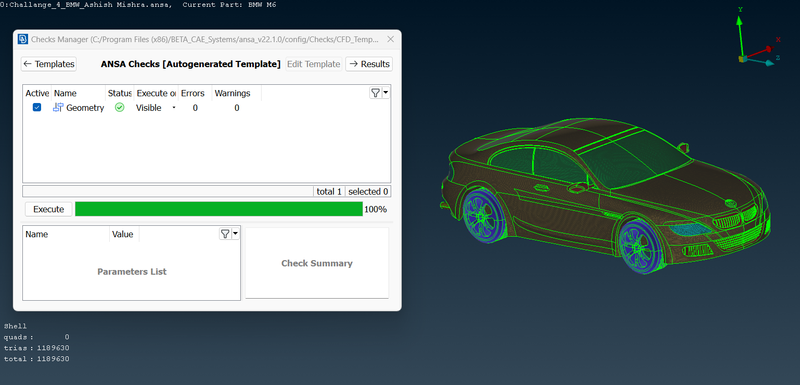Click the Check Summary panel

pyautogui.click(x=317, y=263)
